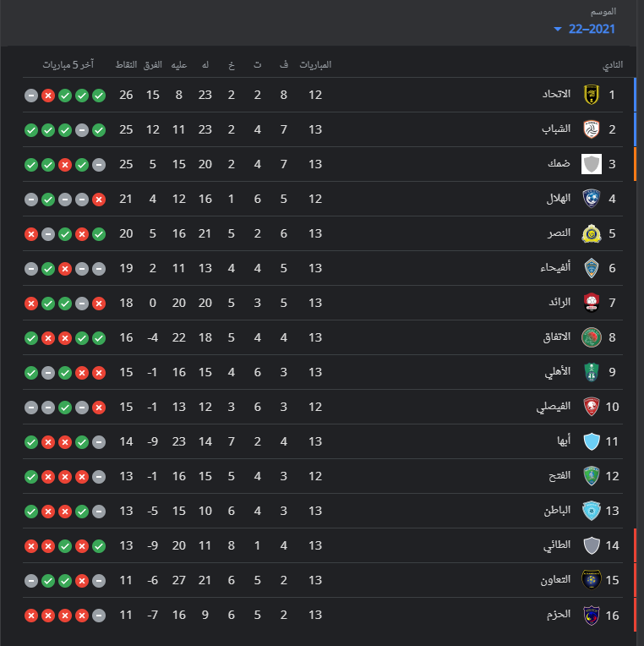
Task: Click the المباريات matches column header
Action: click(315, 64)
